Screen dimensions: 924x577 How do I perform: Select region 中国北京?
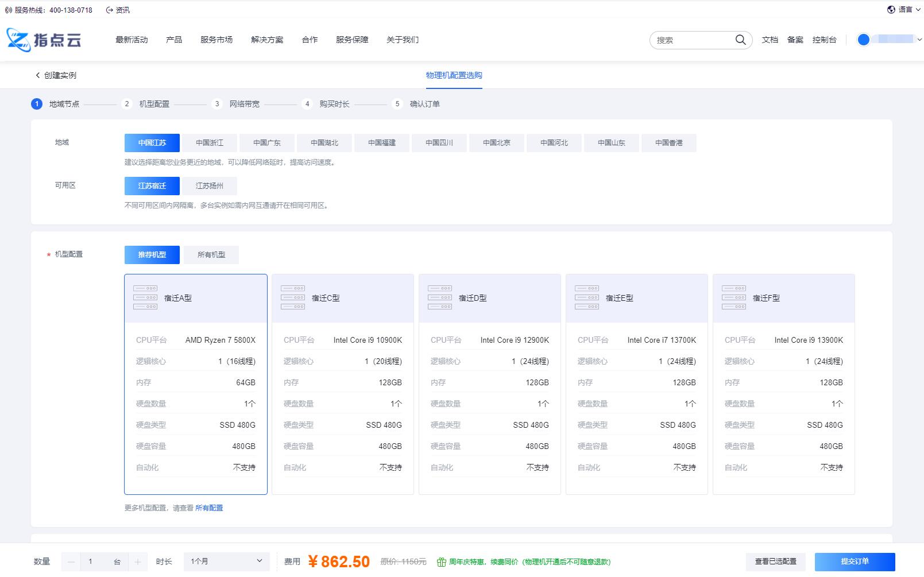tap(497, 143)
